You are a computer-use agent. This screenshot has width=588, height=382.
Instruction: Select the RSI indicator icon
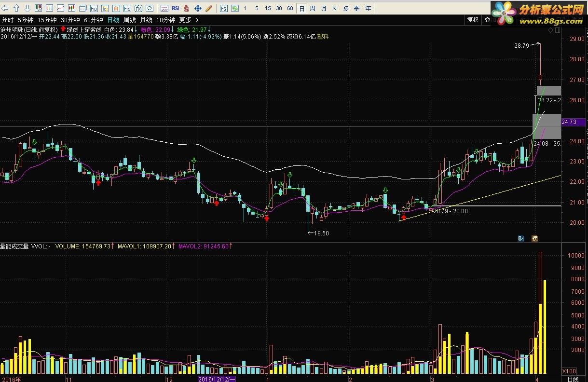point(176,8)
